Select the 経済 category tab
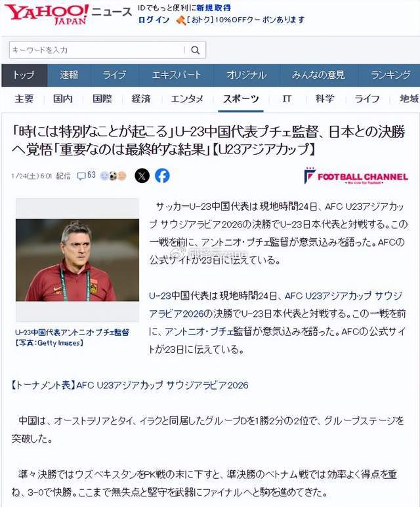The height and width of the screenshot is (507, 420). pos(141,98)
